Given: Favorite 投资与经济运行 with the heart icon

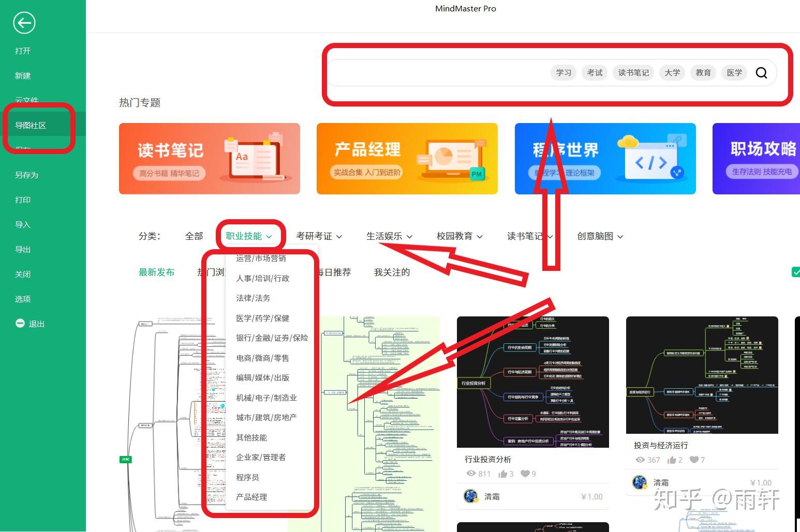Looking at the screenshot, I should (694, 460).
